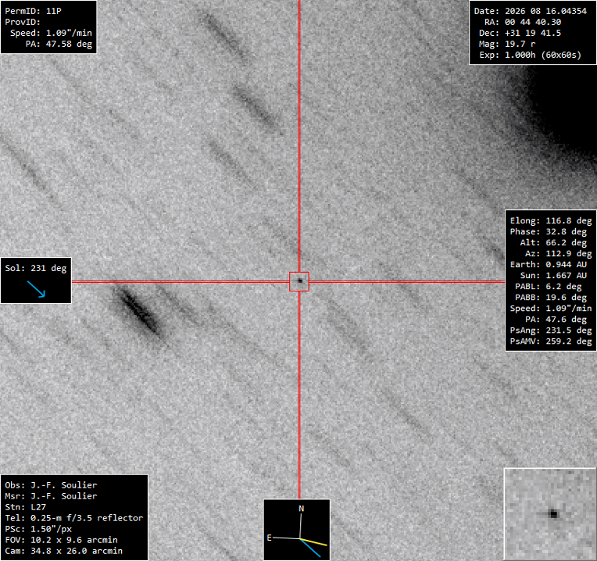Select the Tel: 0.25-m f/3.5 reflector text
Viewport: 597px width, 561px height.
point(74,518)
